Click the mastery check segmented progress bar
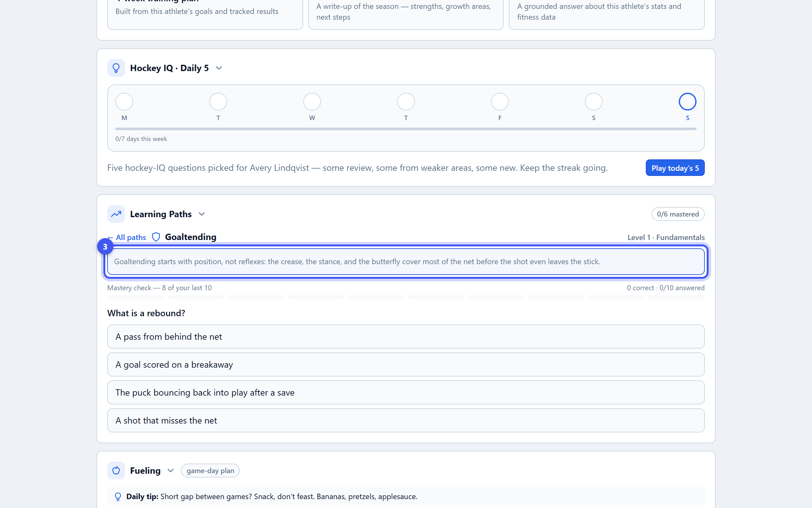Screen dimensions: 812x508 tap(406, 297)
